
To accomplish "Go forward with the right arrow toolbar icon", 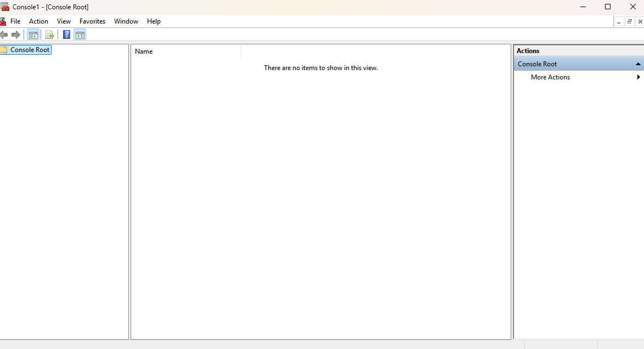I will pyautogui.click(x=15, y=35).
